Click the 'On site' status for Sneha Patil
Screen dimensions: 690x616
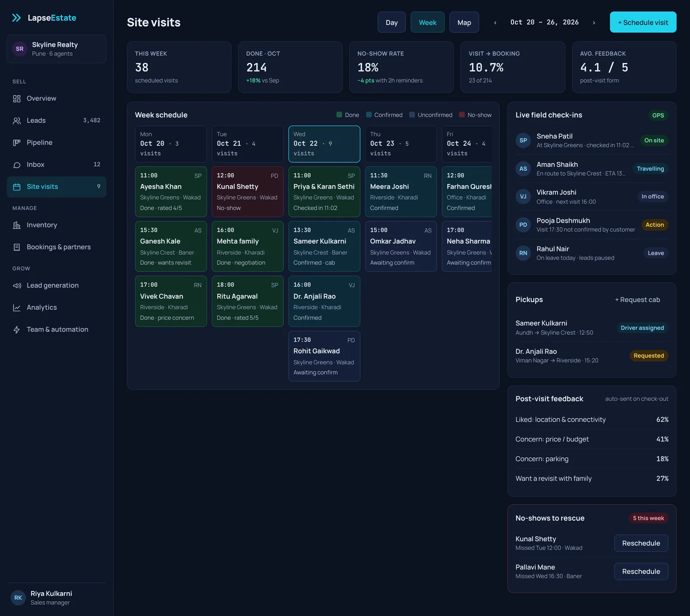654,141
